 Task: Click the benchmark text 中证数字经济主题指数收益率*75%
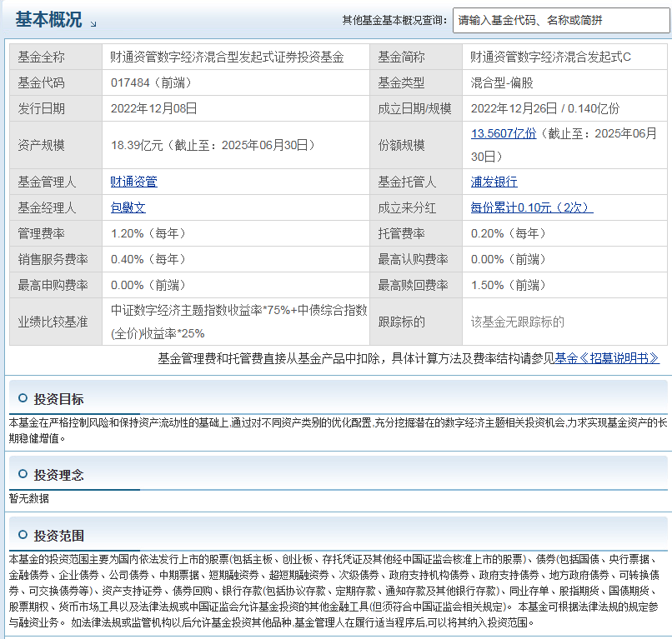pos(201,310)
